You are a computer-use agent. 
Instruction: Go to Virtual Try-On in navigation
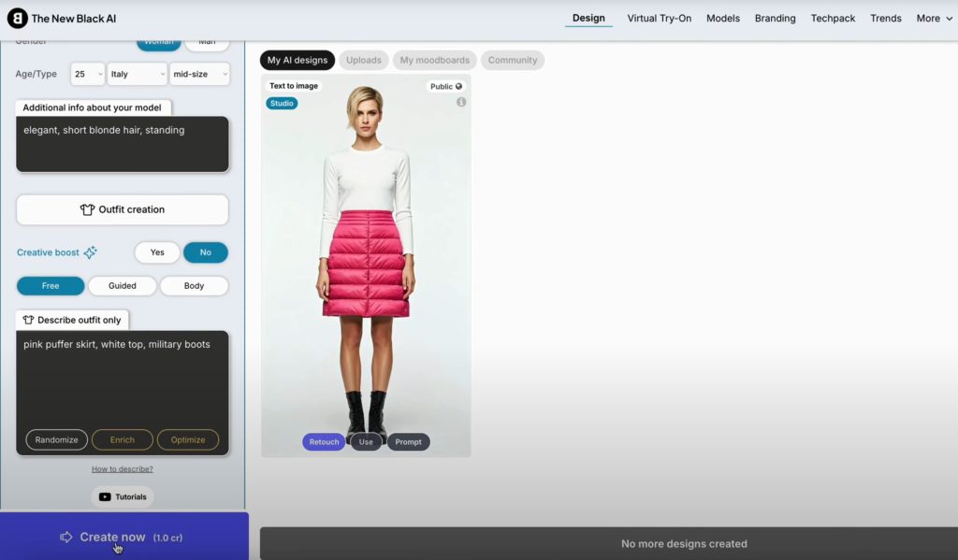click(660, 18)
